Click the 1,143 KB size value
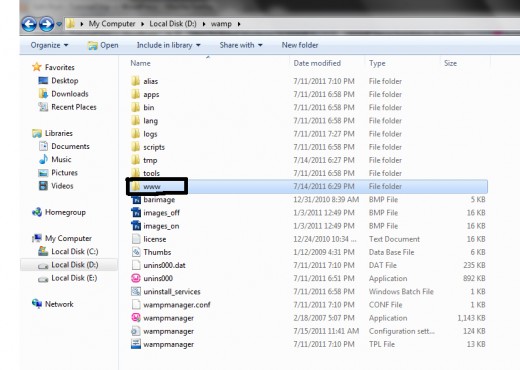Image resolution: width=520 pixels, height=370 pixels. [x=471, y=318]
